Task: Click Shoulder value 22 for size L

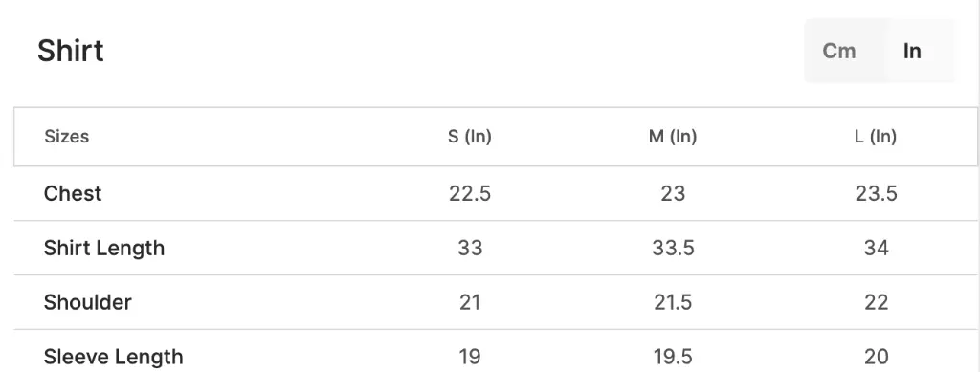Action: pos(877,302)
